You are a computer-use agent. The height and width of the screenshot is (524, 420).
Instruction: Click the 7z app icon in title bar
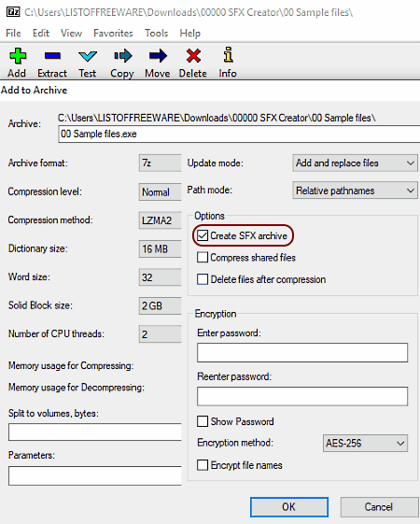click(13, 12)
